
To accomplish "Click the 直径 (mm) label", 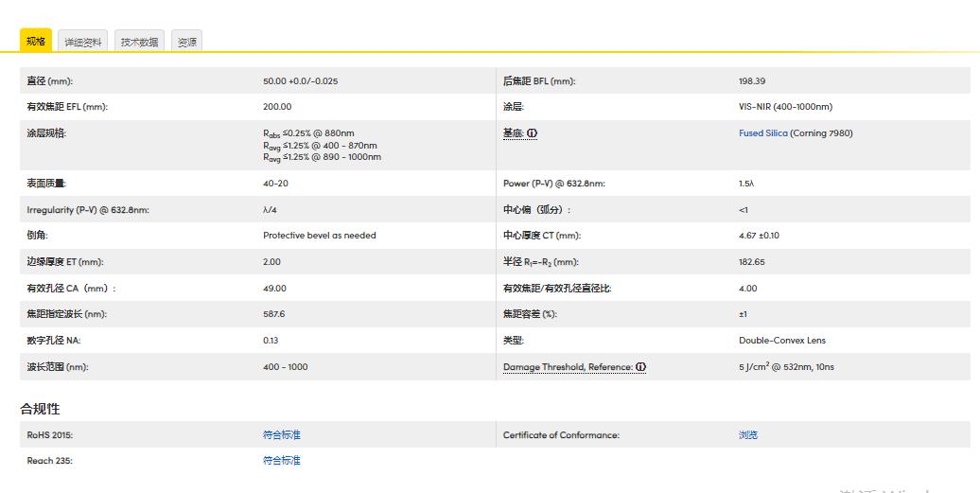I will tap(50, 81).
